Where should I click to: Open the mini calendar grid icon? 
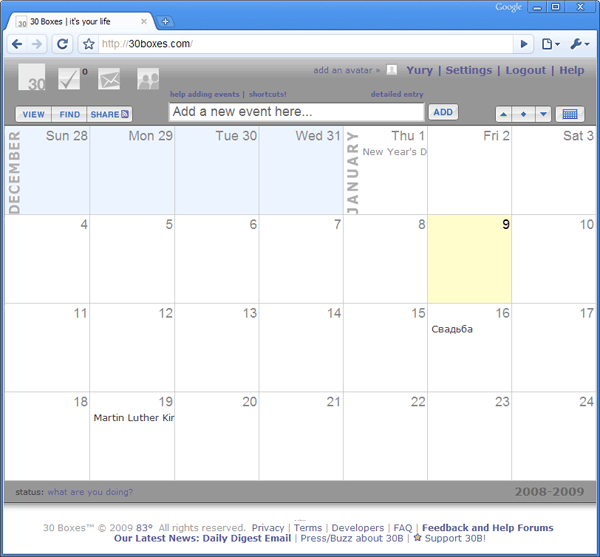tap(570, 114)
